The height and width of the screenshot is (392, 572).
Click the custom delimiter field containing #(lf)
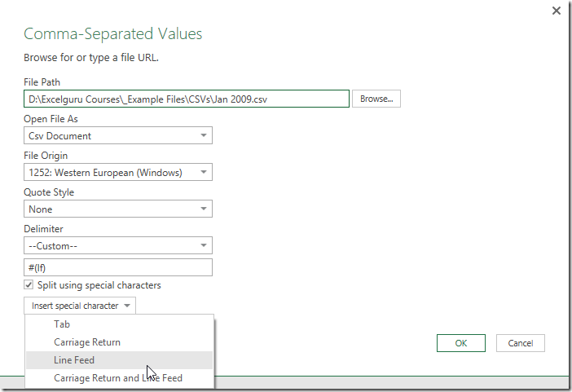[118, 267]
